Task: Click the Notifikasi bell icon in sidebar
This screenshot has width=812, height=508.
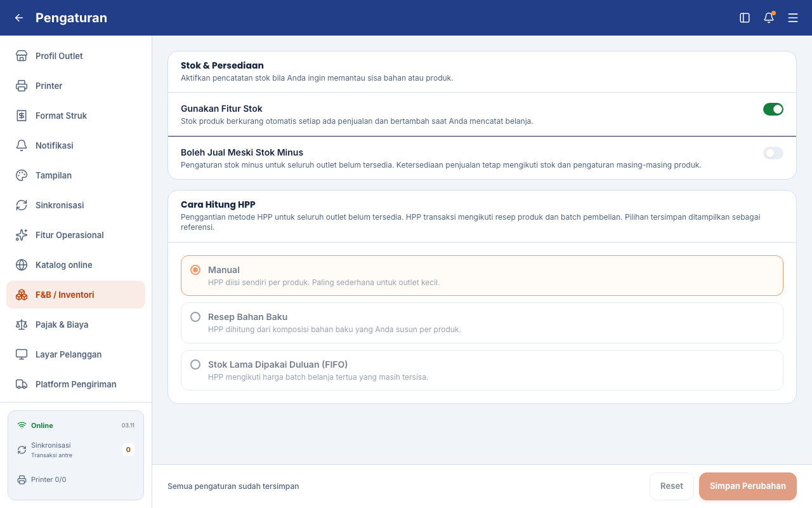Action: 22,145
